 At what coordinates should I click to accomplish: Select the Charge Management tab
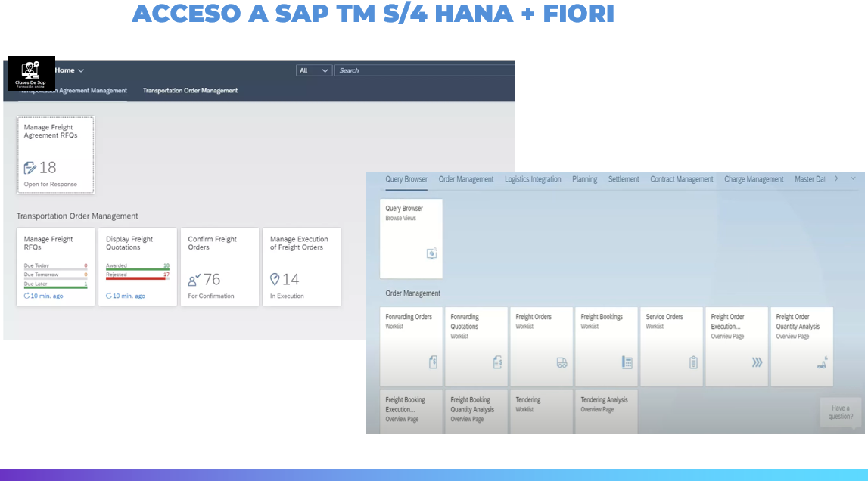click(x=754, y=179)
